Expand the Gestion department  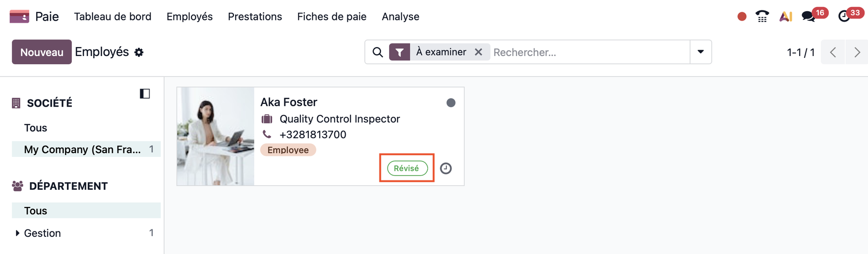18,233
